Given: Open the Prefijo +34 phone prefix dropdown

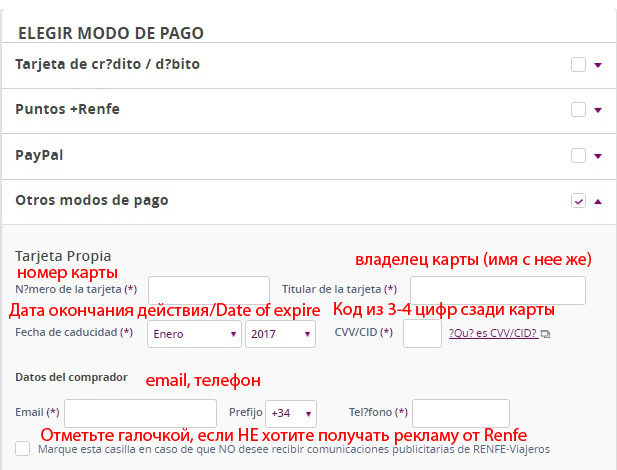Looking at the screenshot, I should pos(290,412).
